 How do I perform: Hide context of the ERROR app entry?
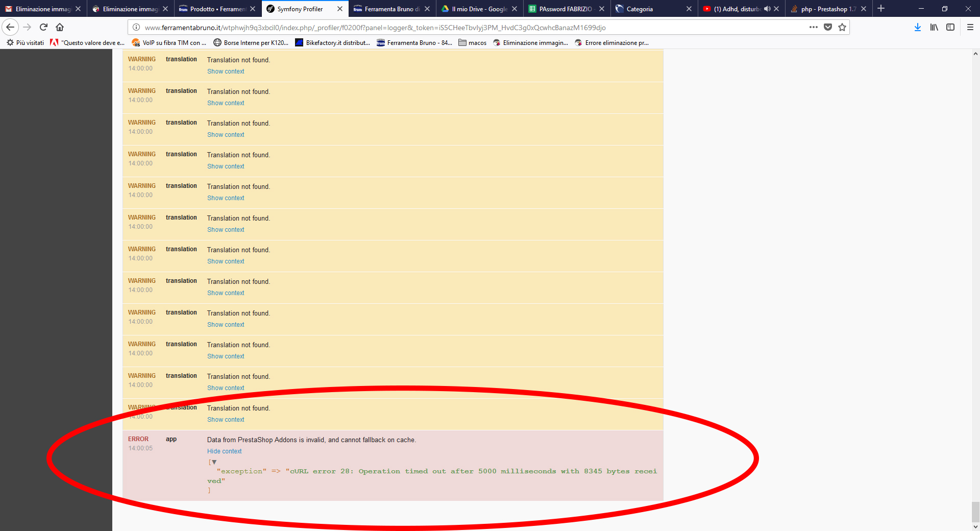click(x=224, y=451)
